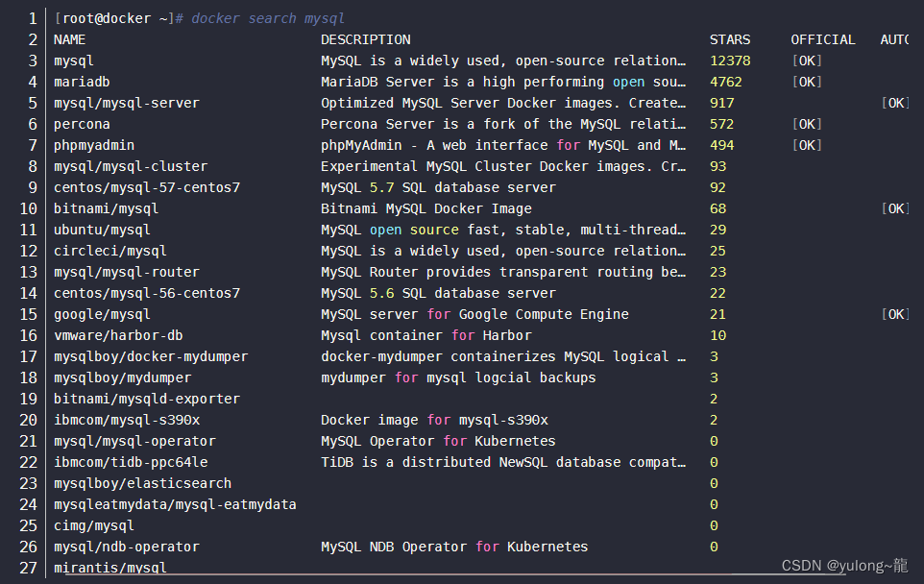
Task: Click the stars value 494
Action: coord(722,146)
